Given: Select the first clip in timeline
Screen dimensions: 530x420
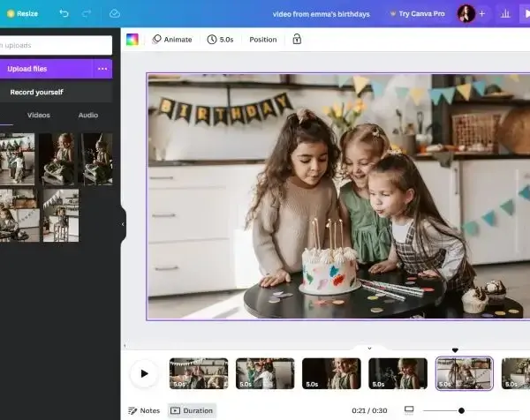Looking at the screenshot, I should tap(199, 373).
